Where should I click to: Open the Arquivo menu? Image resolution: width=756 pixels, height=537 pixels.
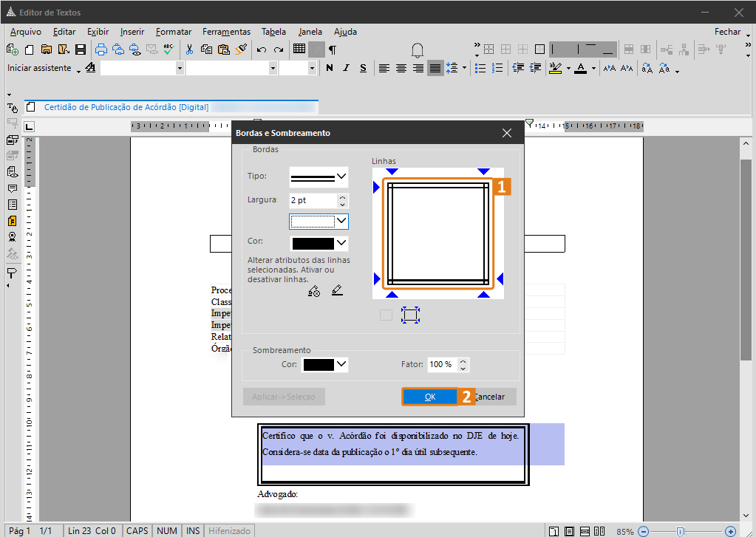(26, 32)
